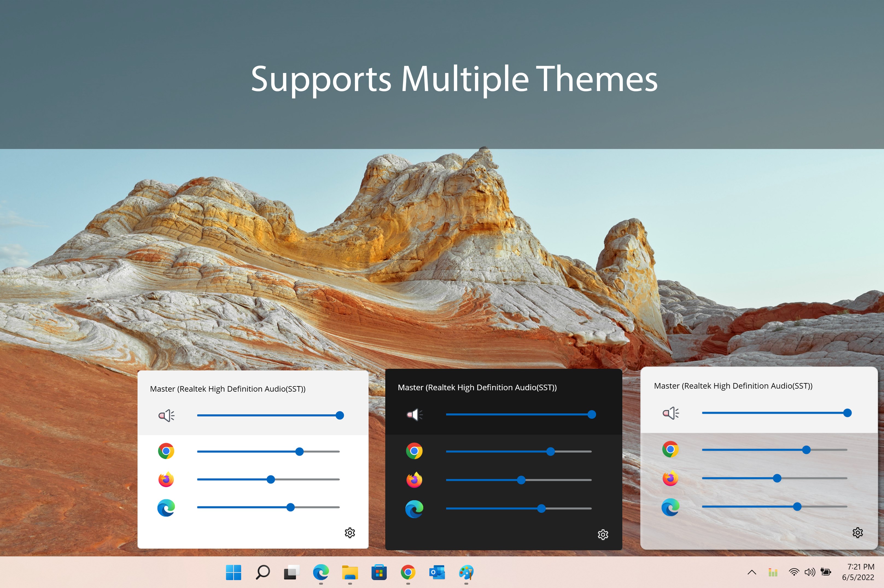Open settings gear in transparent theme panel
The height and width of the screenshot is (588, 884).
857,533
